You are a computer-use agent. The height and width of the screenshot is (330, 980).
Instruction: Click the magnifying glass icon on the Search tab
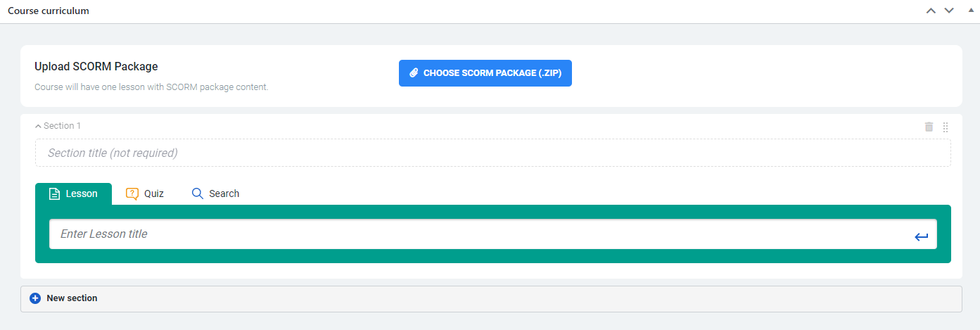coord(198,193)
